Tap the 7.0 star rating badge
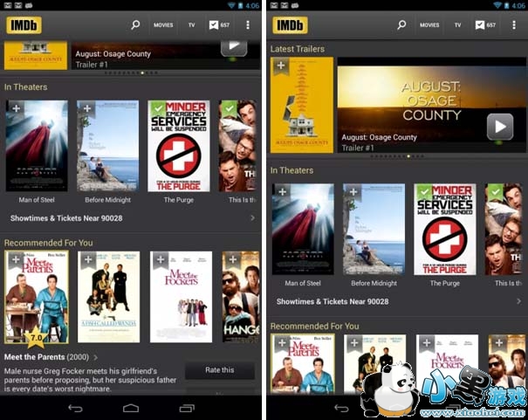This screenshot has width=528, height=420. pyautogui.click(x=36, y=337)
